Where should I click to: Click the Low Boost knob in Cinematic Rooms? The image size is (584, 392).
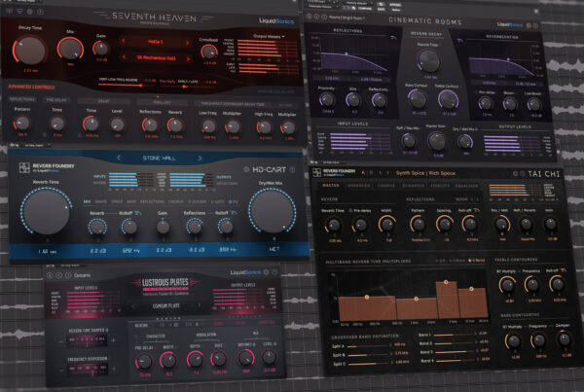[x=534, y=105]
